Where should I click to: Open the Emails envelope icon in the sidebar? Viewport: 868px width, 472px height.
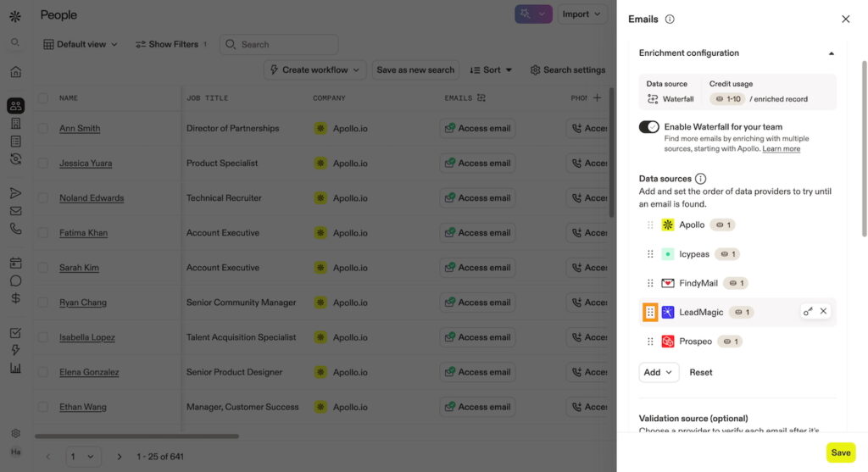(x=15, y=211)
